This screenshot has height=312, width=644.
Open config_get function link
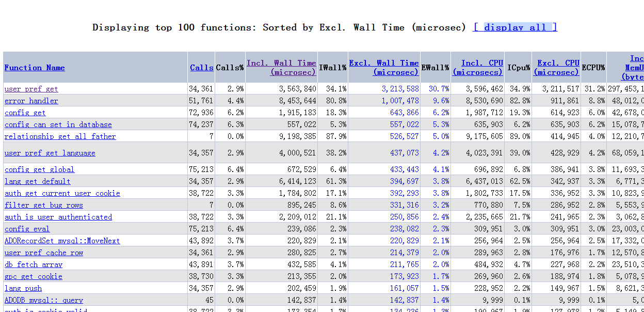(x=25, y=113)
